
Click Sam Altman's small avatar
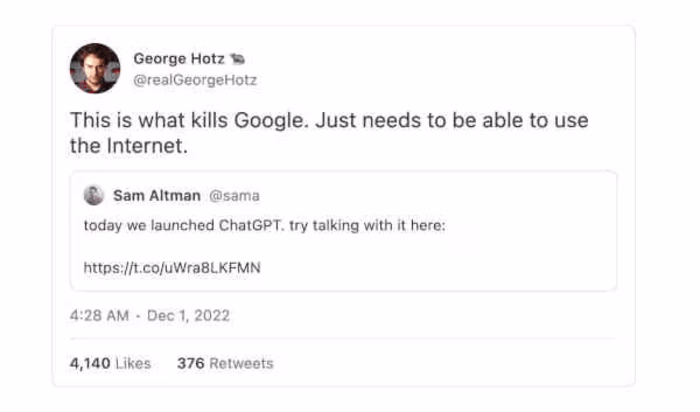click(x=94, y=195)
